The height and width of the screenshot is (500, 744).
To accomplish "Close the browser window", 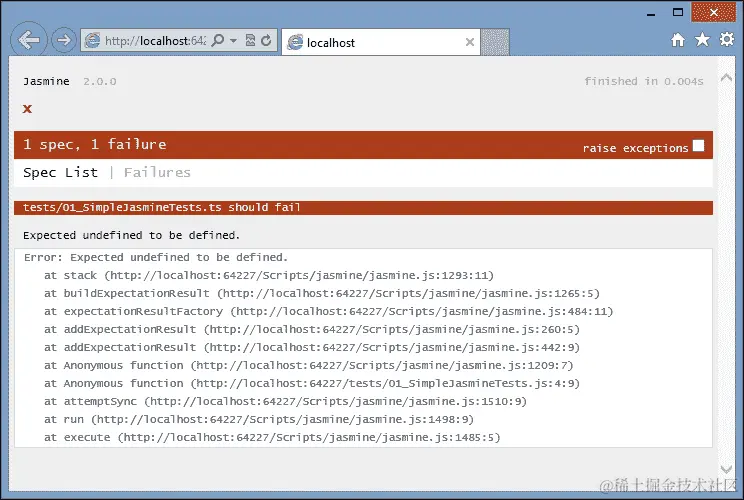I will point(713,12).
